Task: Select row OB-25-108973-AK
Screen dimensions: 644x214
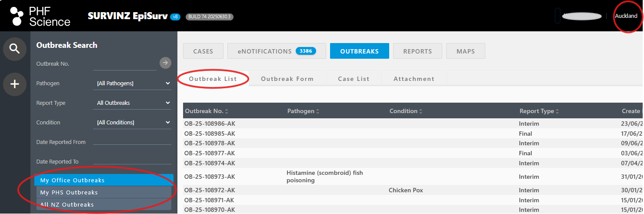Action: click(x=413, y=177)
